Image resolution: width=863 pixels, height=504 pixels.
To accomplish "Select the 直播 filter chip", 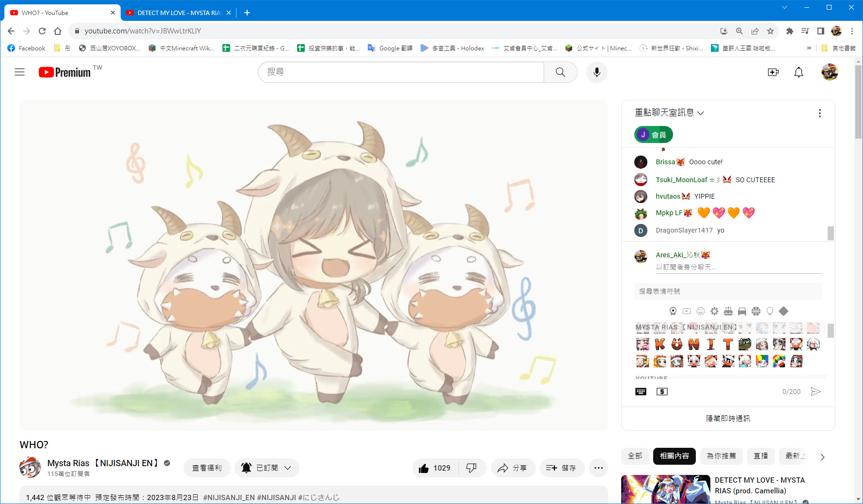I will pyautogui.click(x=761, y=456).
